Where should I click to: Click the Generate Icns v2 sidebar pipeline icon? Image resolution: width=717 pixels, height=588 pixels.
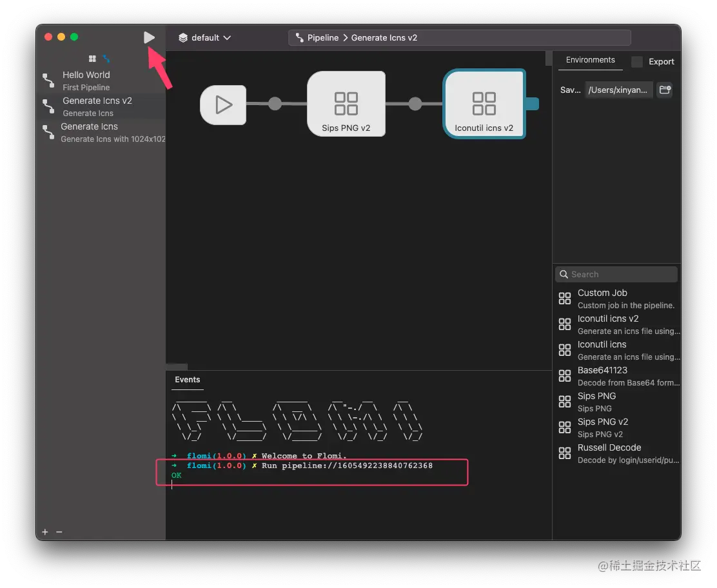point(48,106)
